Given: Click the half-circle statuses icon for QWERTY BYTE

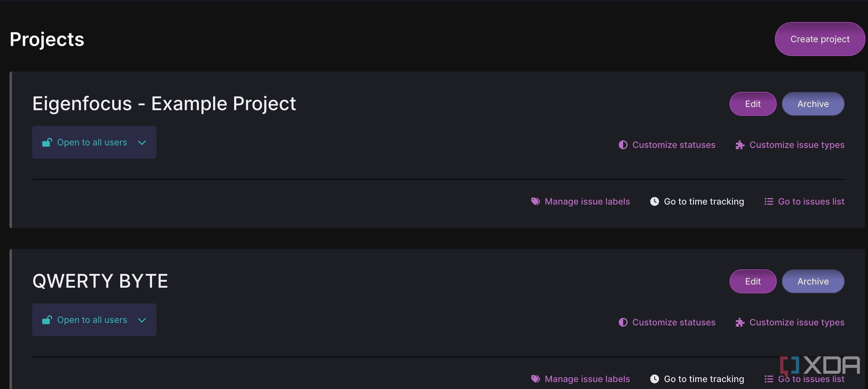Looking at the screenshot, I should coord(623,322).
